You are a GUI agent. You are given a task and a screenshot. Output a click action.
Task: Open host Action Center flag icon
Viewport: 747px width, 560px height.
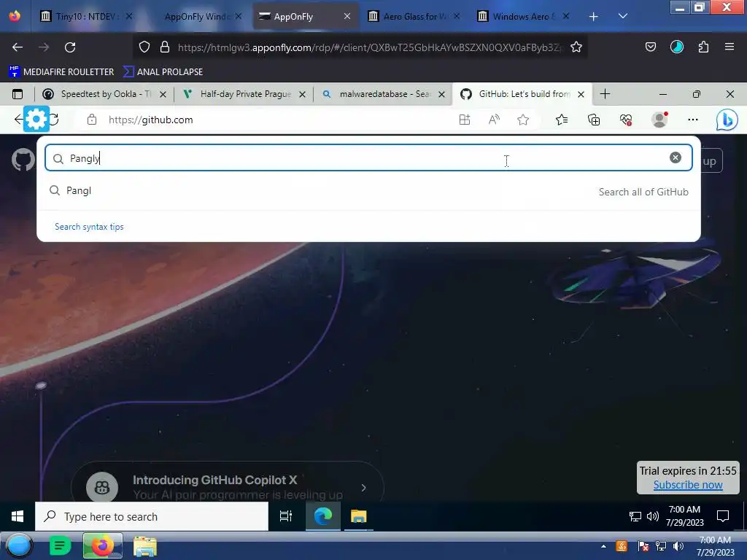pyautogui.click(x=643, y=546)
